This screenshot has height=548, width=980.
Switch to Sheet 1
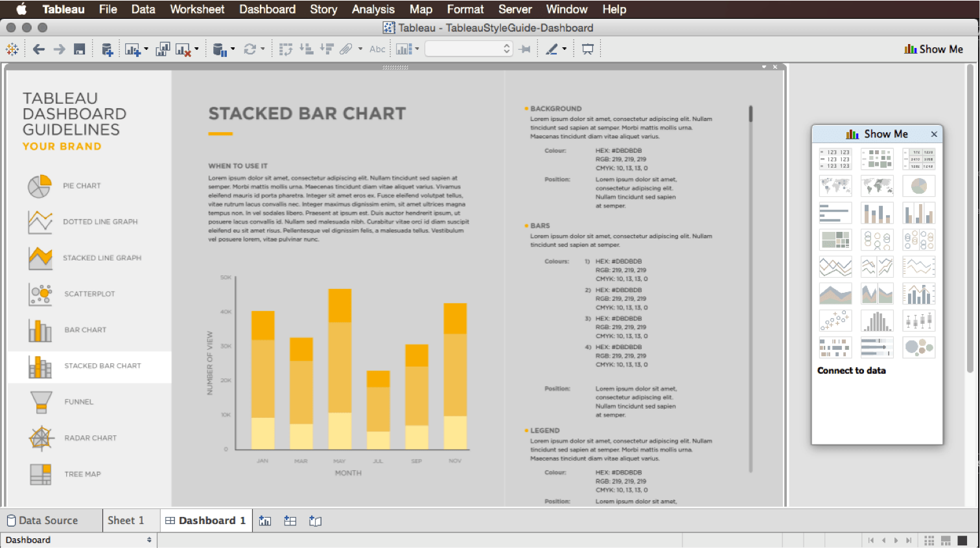tap(129, 520)
